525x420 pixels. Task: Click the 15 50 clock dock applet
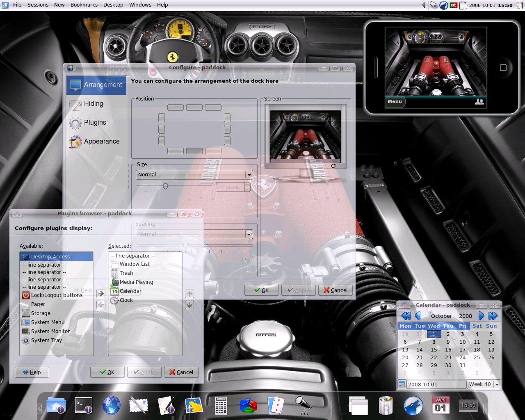[468, 405]
